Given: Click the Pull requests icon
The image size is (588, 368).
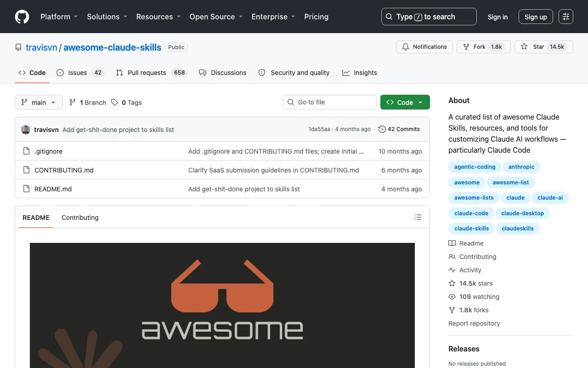Looking at the screenshot, I should 119,73.
